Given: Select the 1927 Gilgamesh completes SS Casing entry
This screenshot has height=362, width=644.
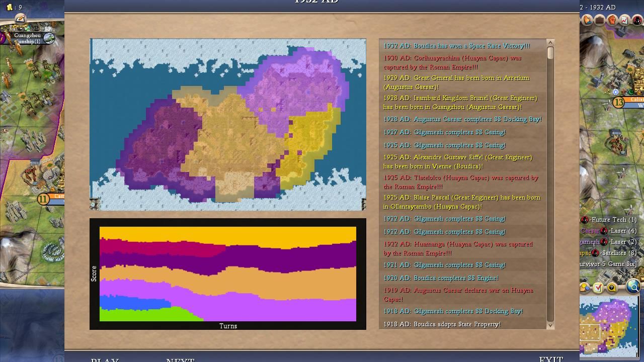Looking at the screenshot, I should (x=462, y=132).
